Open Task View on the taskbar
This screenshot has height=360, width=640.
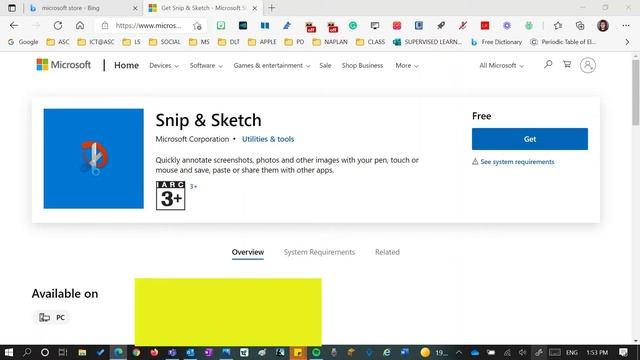(x=63, y=352)
